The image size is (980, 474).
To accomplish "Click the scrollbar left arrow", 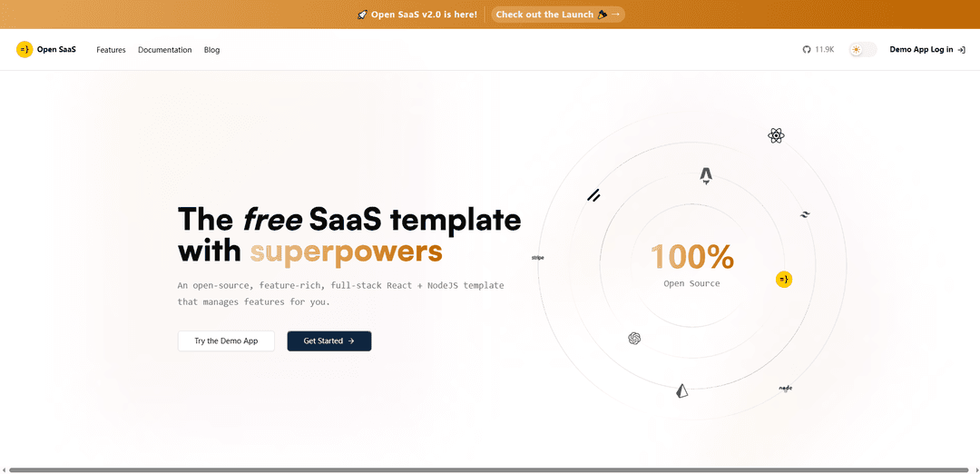I will coord(4,469).
